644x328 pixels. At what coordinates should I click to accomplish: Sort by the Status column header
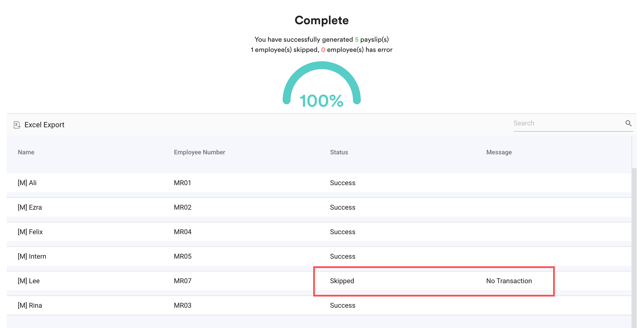[x=339, y=152]
